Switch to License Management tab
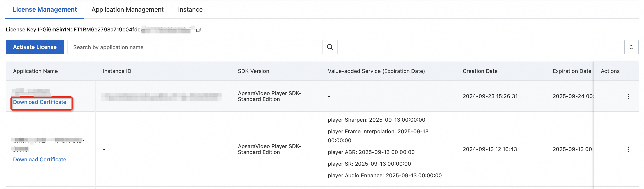The width and height of the screenshot is (644, 189). click(45, 9)
